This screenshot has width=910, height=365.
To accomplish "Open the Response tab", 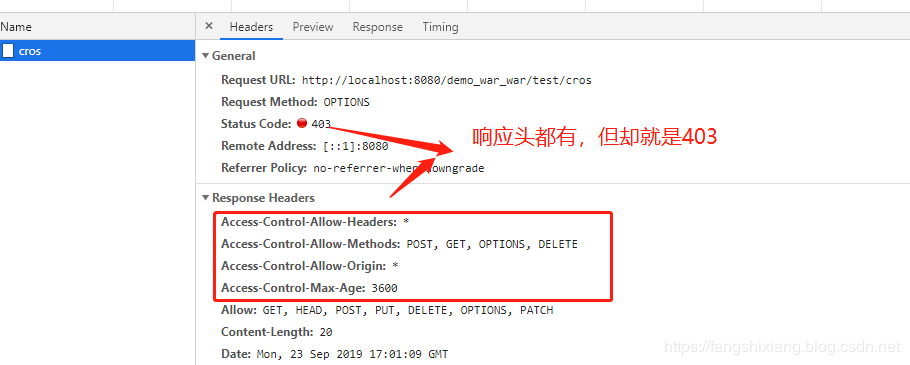I will (378, 27).
